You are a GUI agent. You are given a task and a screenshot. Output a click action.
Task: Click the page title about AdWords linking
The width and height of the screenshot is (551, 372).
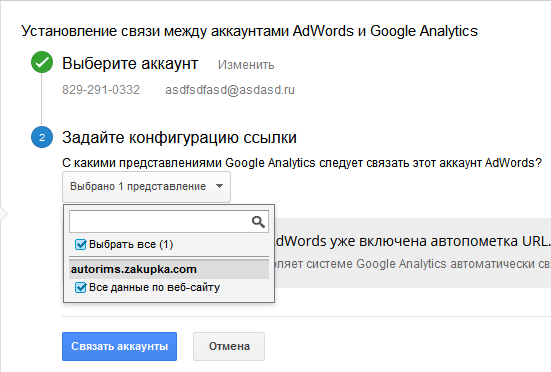(249, 31)
